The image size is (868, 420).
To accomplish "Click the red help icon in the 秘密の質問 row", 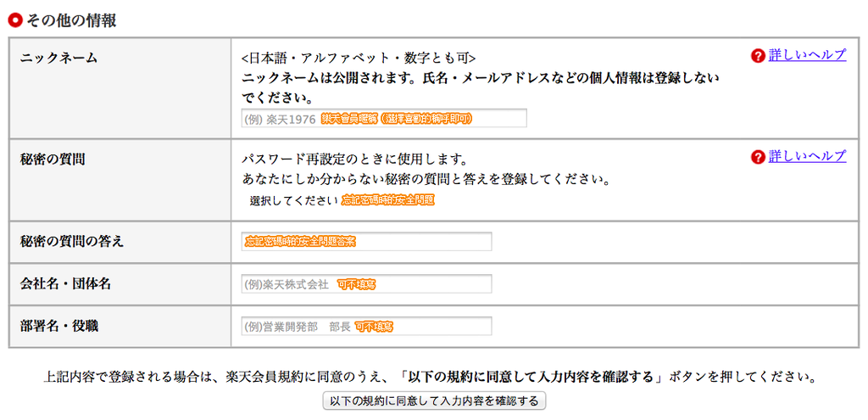I will coord(758,157).
